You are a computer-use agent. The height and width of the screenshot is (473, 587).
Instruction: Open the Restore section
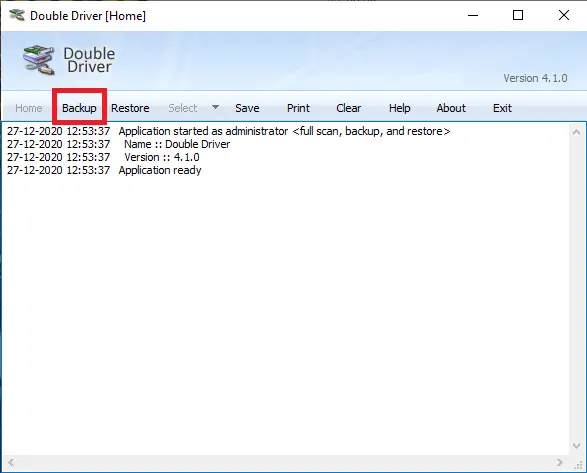tap(130, 108)
